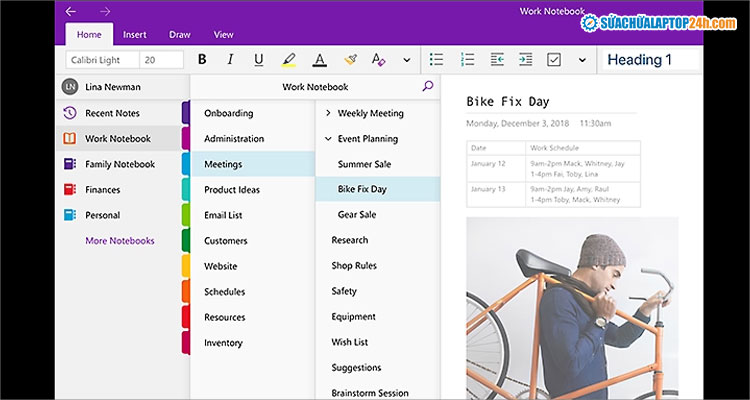This screenshot has height=400, width=750.
Task: Switch to the Draw tab
Action: click(x=180, y=34)
